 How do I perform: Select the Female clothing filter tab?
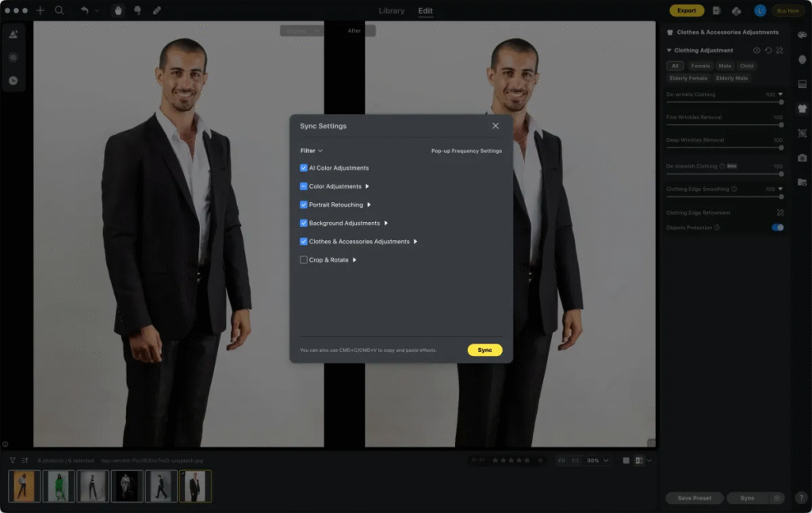tap(699, 66)
